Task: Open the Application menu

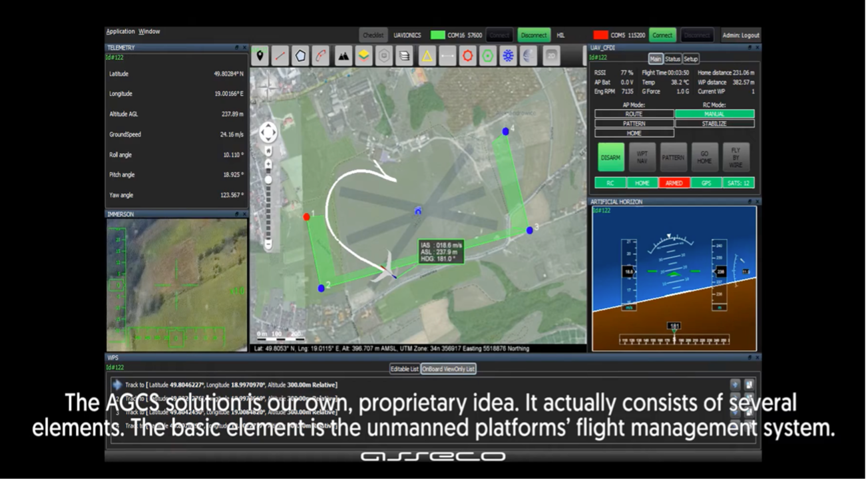Action: coord(120,31)
